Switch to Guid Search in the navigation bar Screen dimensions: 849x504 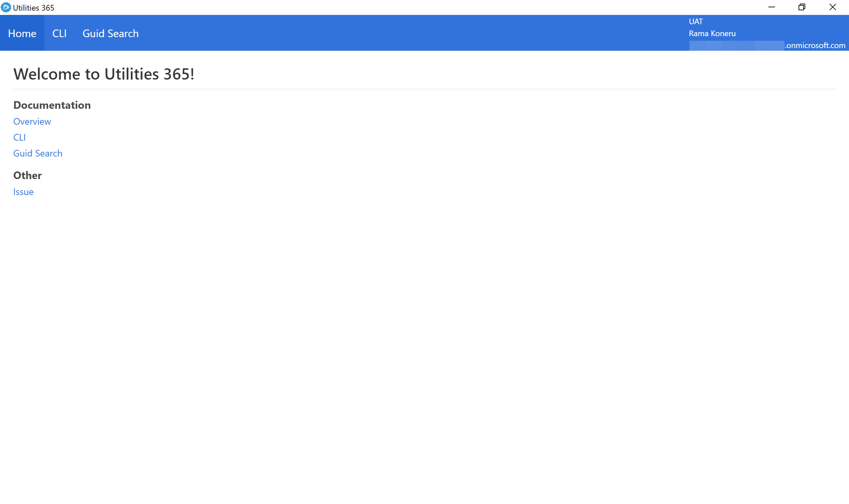pos(110,33)
